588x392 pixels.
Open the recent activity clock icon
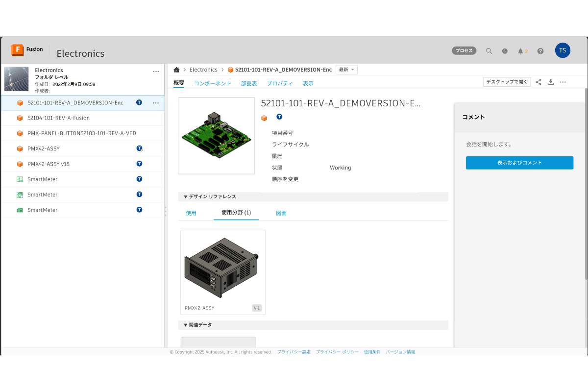click(x=505, y=50)
